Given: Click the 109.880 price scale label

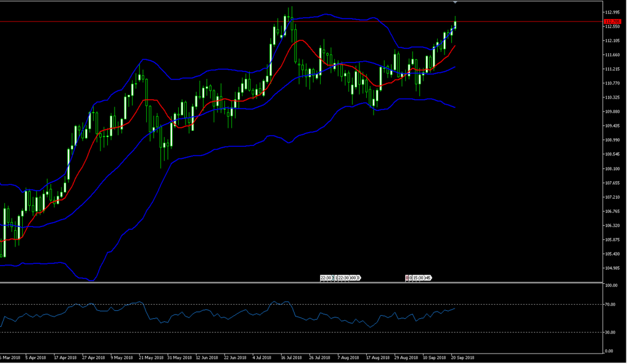Looking at the screenshot, I should [612, 112].
